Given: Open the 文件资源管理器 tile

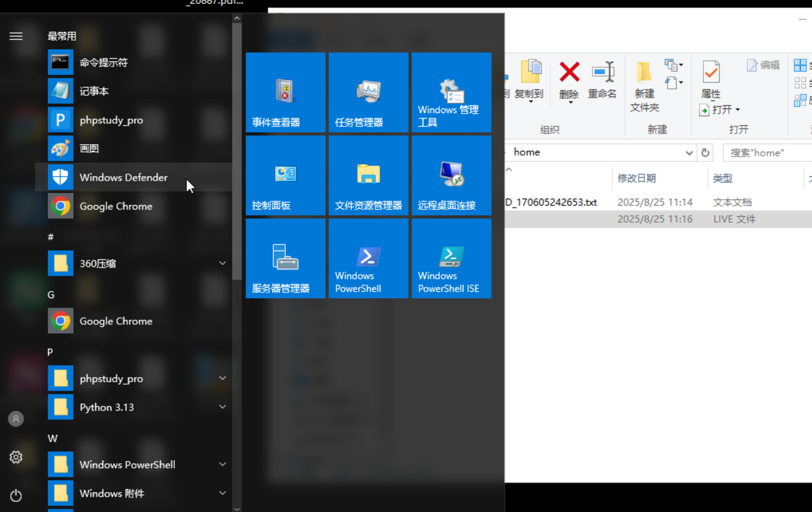Looking at the screenshot, I should click(368, 176).
